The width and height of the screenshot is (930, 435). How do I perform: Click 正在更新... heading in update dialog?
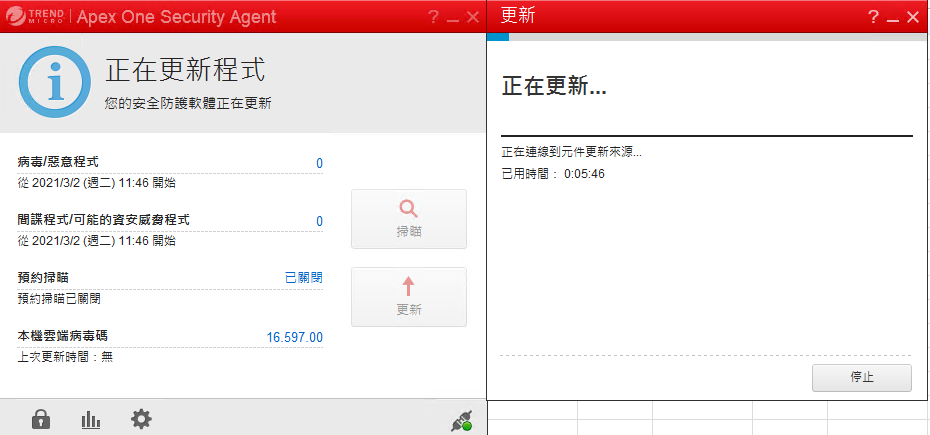coord(554,87)
